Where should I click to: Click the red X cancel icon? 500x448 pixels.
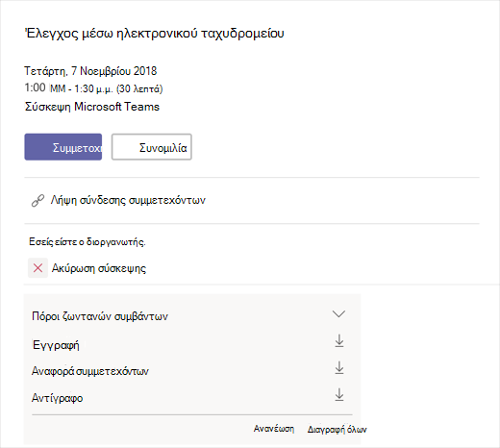point(37,268)
